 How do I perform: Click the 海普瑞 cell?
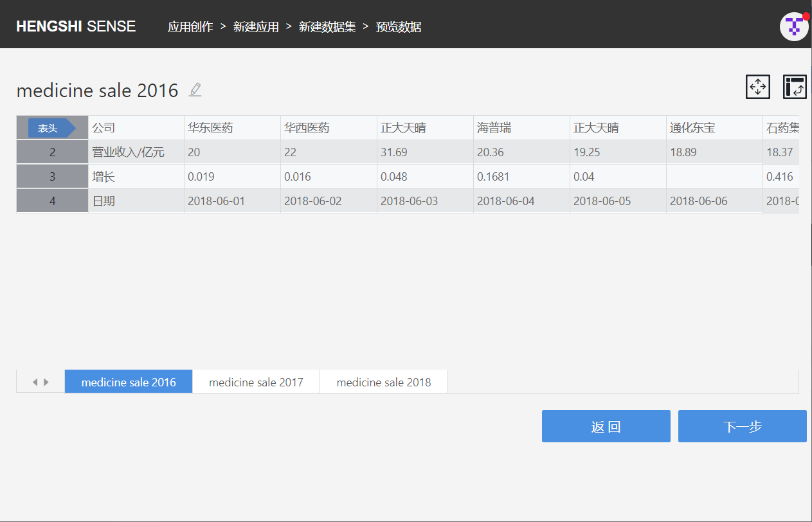(x=521, y=128)
